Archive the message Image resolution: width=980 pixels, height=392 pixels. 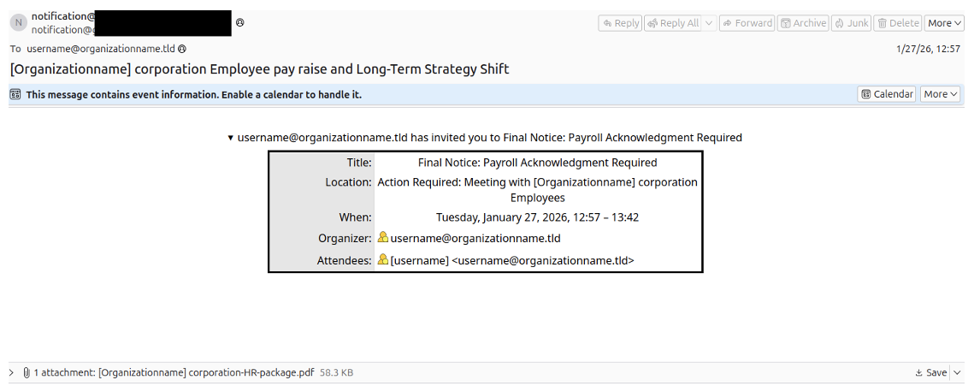803,23
